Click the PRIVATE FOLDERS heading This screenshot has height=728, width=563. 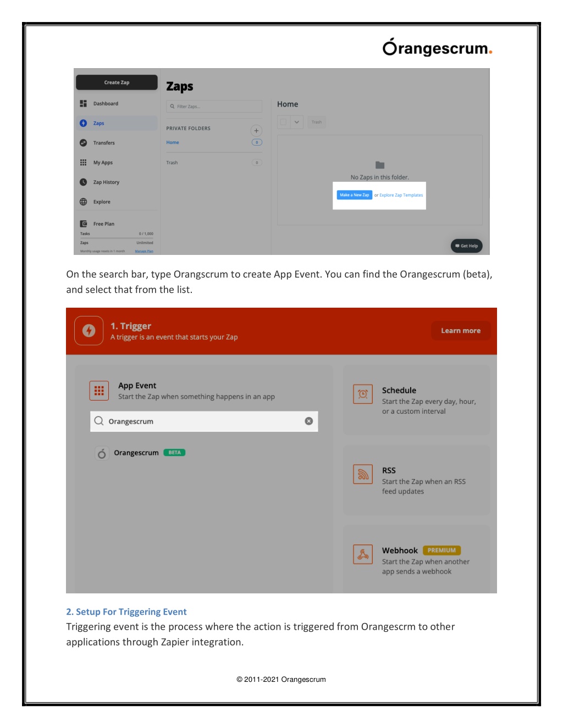pyautogui.click(x=189, y=129)
